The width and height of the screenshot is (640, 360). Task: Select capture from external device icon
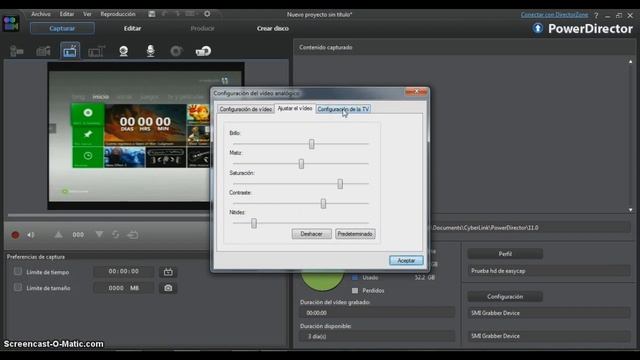[x=203, y=51]
